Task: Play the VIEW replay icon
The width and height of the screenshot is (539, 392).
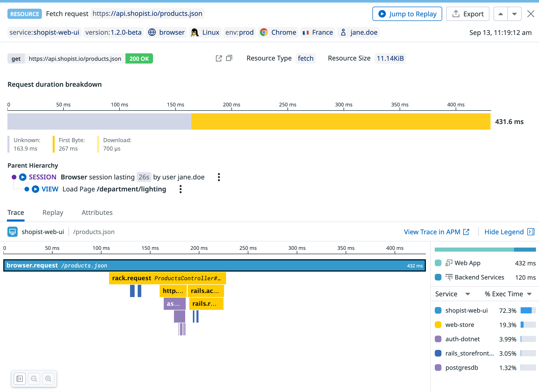Action: [x=36, y=189]
